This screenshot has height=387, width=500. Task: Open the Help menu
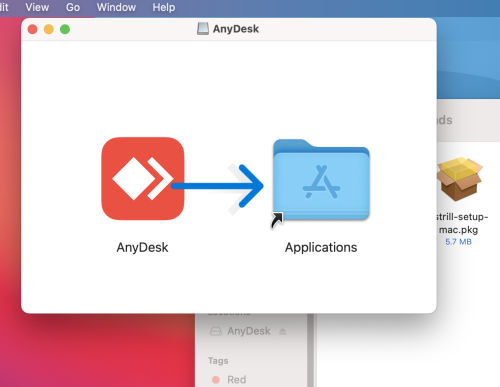tap(164, 7)
